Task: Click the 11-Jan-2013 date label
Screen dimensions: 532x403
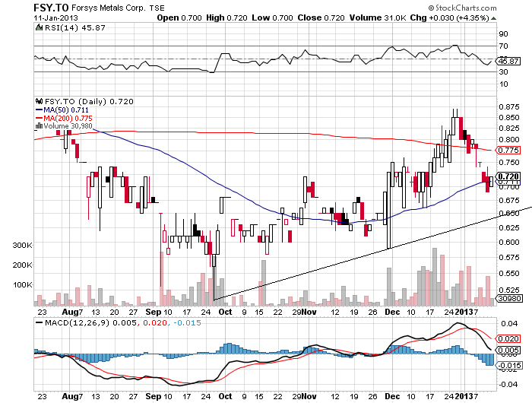Action: click(x=55, y=18)
